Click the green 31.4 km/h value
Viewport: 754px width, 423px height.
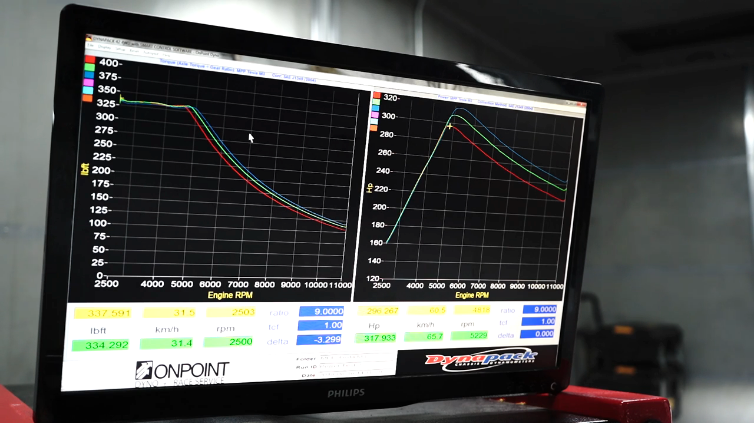point(166,343)
